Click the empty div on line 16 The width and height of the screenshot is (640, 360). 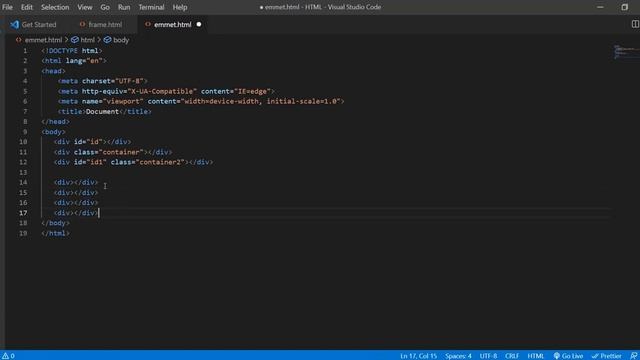(x=76, y=202)
